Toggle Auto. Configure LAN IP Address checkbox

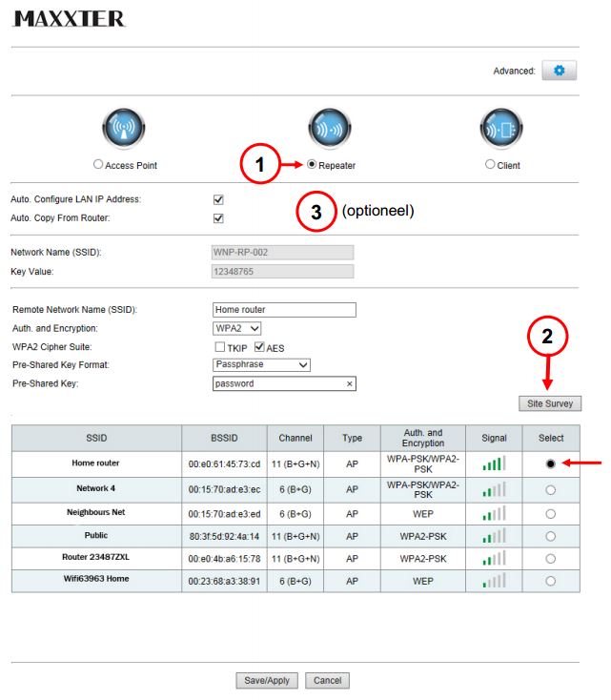(218, 199)
